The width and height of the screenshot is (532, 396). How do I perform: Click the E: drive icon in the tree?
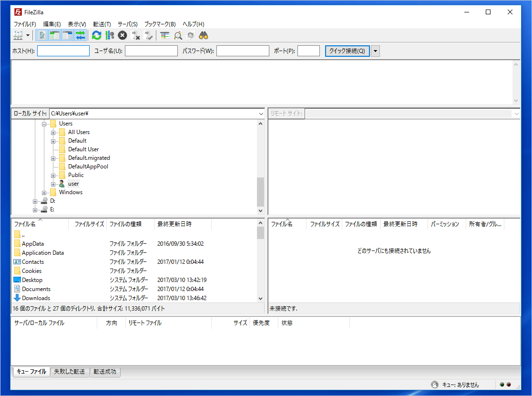coord(44,209)
